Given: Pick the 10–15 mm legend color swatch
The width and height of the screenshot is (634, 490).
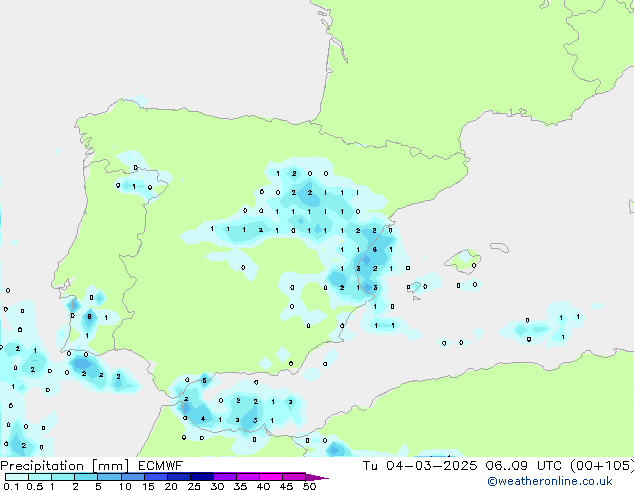Looking at the screenshot, I should tap(133, 477).
